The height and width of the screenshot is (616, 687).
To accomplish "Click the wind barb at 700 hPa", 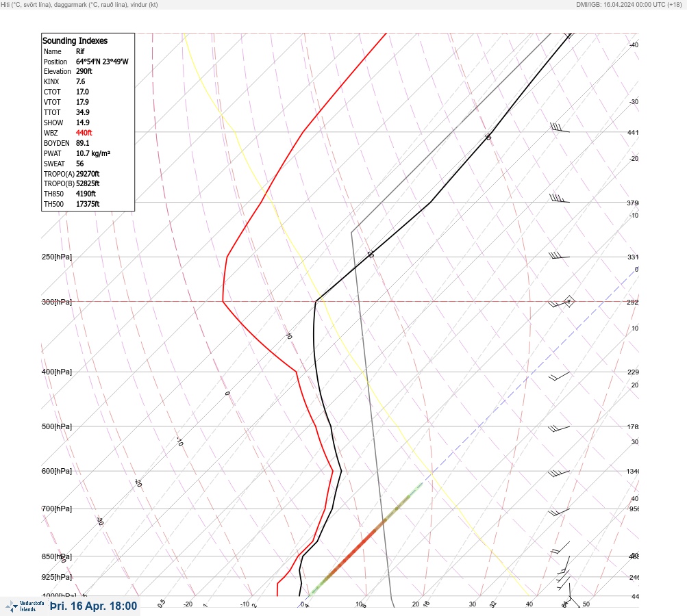I will [559, 512].
